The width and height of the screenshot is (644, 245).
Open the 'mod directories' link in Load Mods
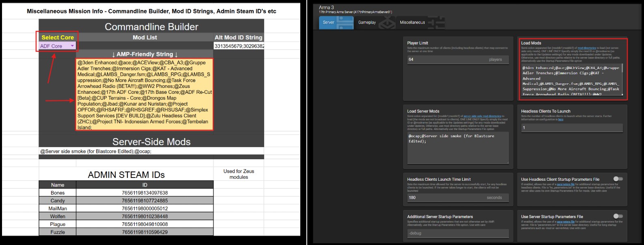[587, 48]
